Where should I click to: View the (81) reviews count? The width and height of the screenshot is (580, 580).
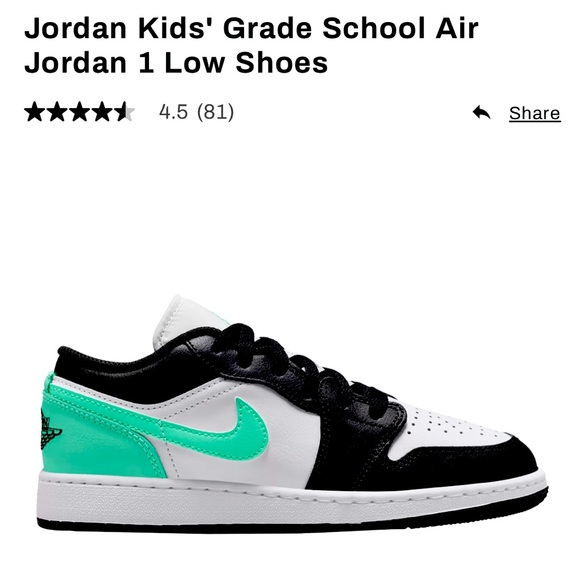215,112
